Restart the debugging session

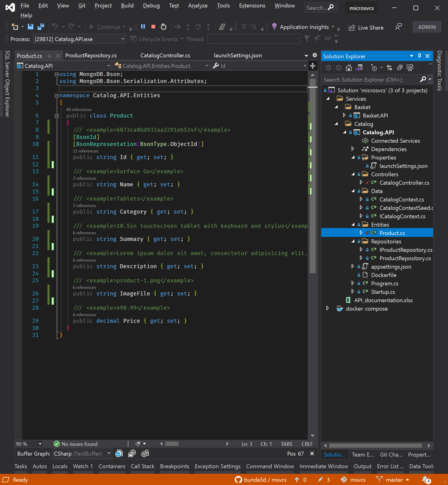point(164,27)
